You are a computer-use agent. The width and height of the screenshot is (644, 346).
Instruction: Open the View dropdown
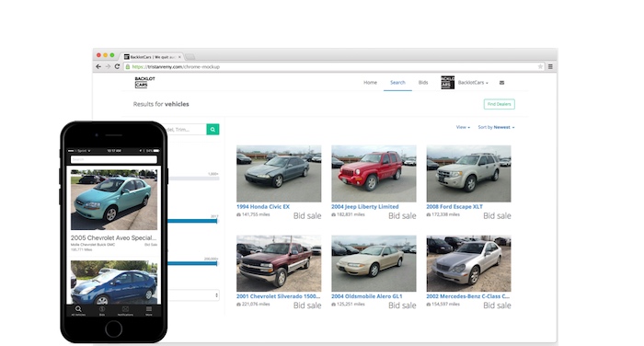[463, 127]
